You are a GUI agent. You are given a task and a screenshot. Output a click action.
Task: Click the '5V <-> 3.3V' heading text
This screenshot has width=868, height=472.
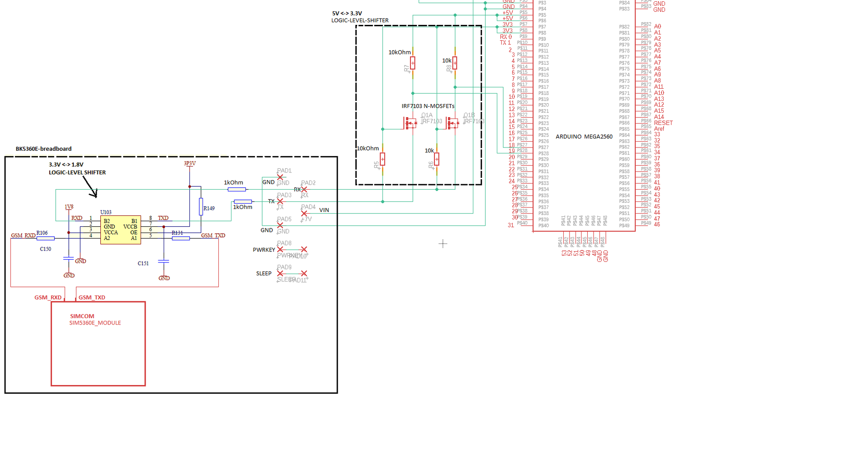pyautogui.click(x=347, y=14)
